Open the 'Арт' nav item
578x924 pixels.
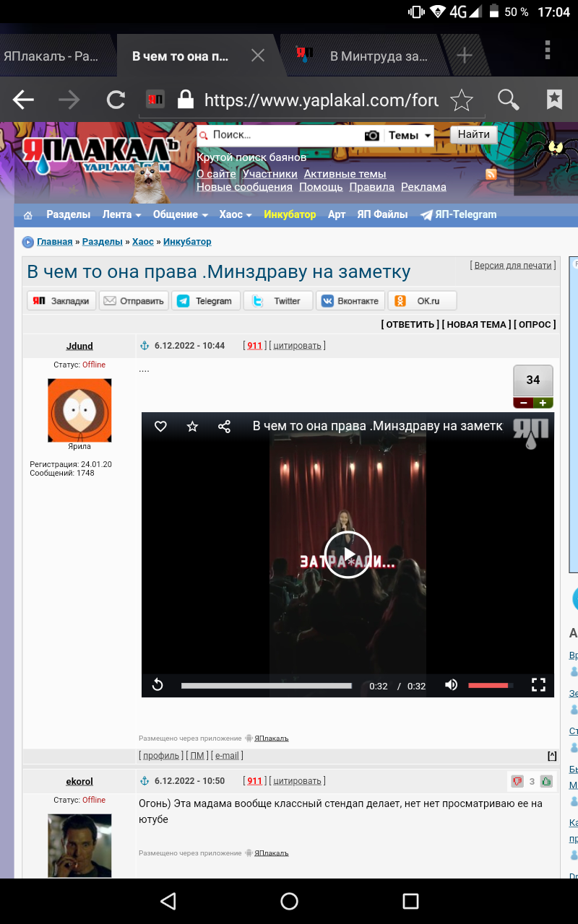pyautogui.click(x=337, y=214)
